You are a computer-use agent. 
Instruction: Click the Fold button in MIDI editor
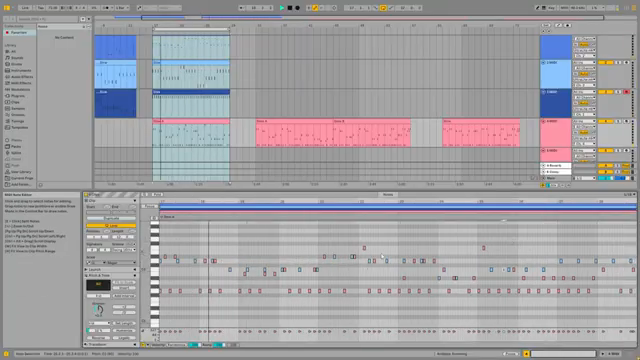coord(157,195)
